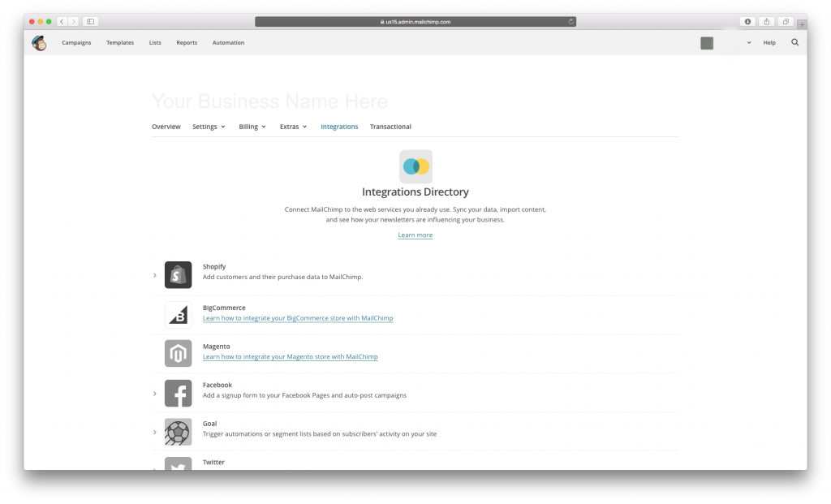
Task: Add a new Safari tab
Action: [803, 24]
